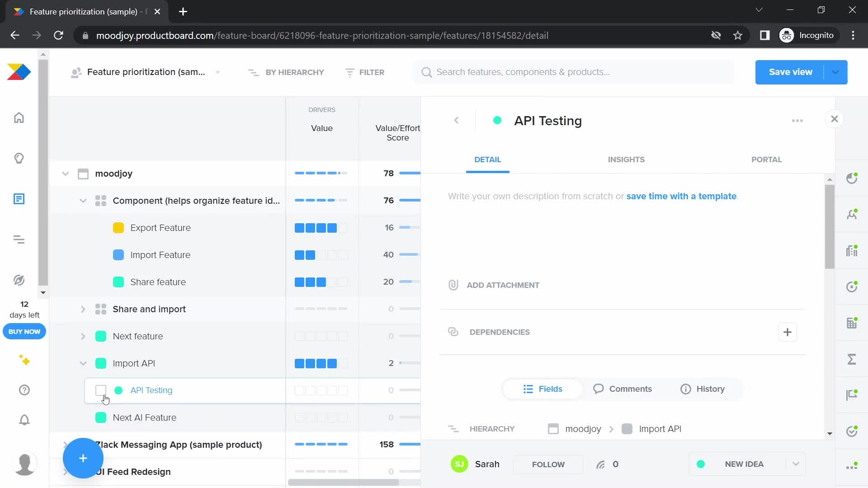Open the Features board sidebar icon
Viewport: 868px width, 488px height.
point(19,199)
